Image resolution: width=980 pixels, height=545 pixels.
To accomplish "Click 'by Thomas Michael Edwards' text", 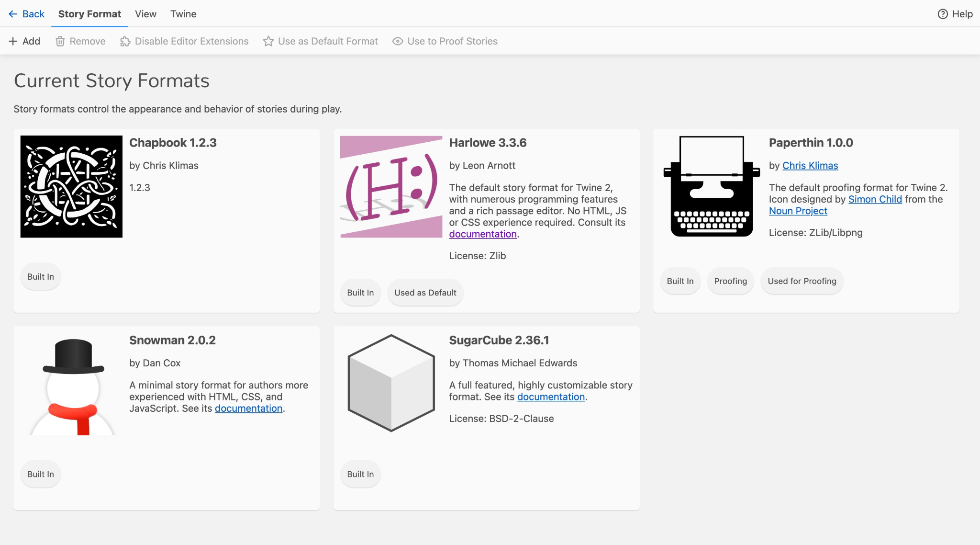I will [513, 363].
